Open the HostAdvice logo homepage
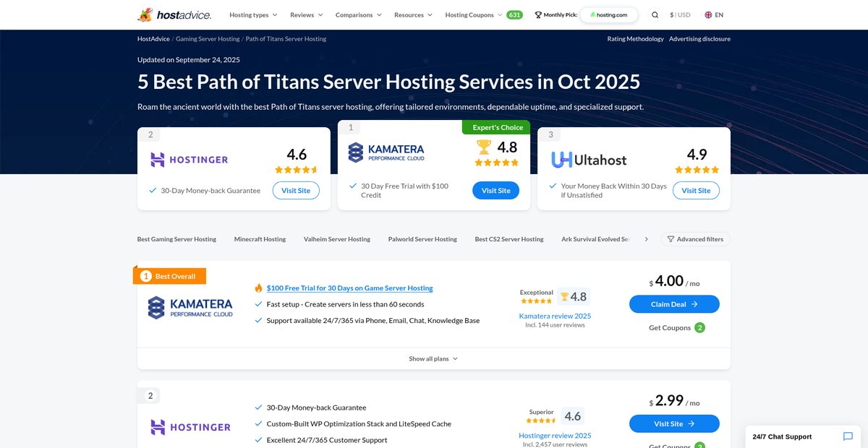Image resolution: width=868 pixels, height=448 pixels. 174,14
